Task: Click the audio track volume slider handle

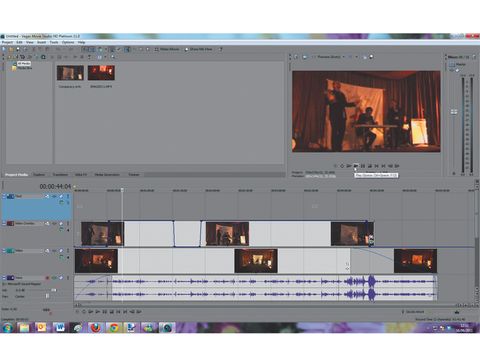Action: click(53, 290)
